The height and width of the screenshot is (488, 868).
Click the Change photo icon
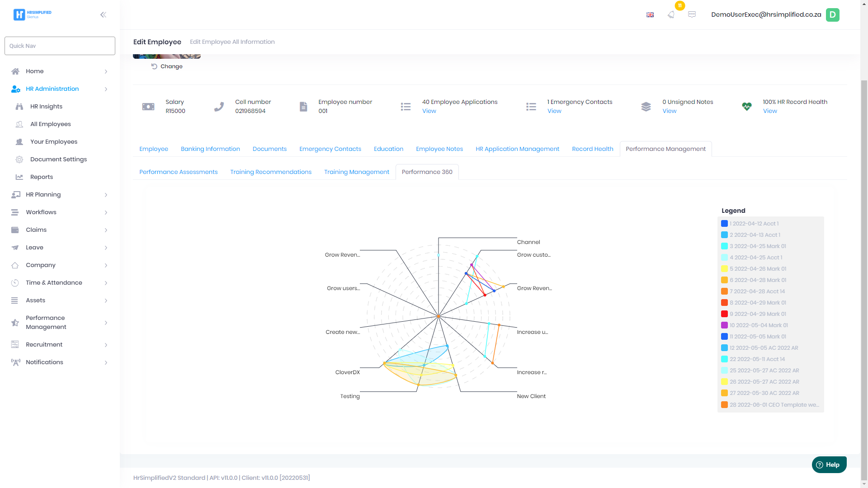[x=154, y=66]
